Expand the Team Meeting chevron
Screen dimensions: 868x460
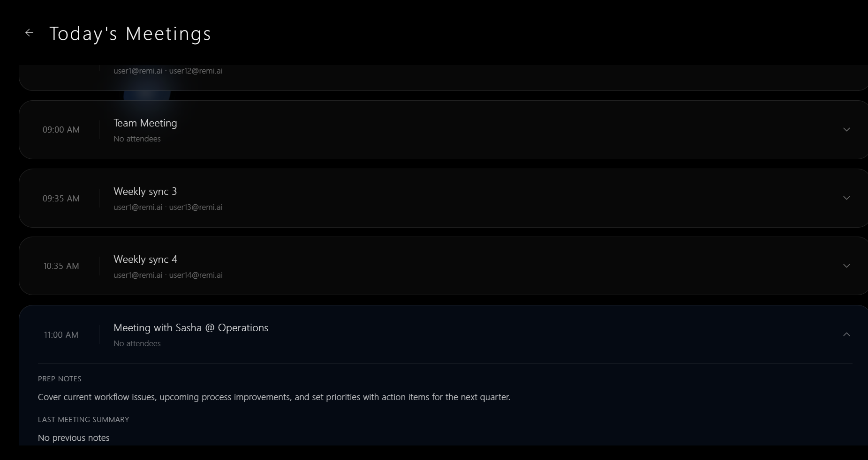[846, 130]
